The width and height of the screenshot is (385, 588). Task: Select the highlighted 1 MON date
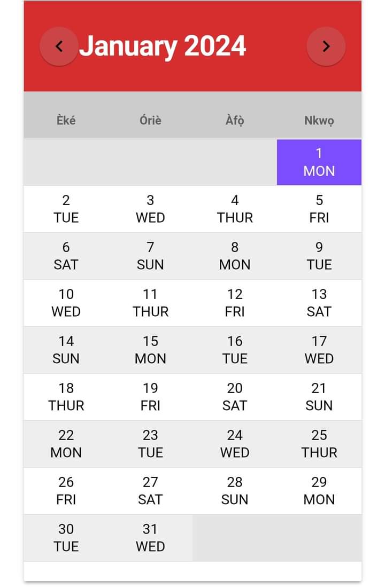pos(319,162)
